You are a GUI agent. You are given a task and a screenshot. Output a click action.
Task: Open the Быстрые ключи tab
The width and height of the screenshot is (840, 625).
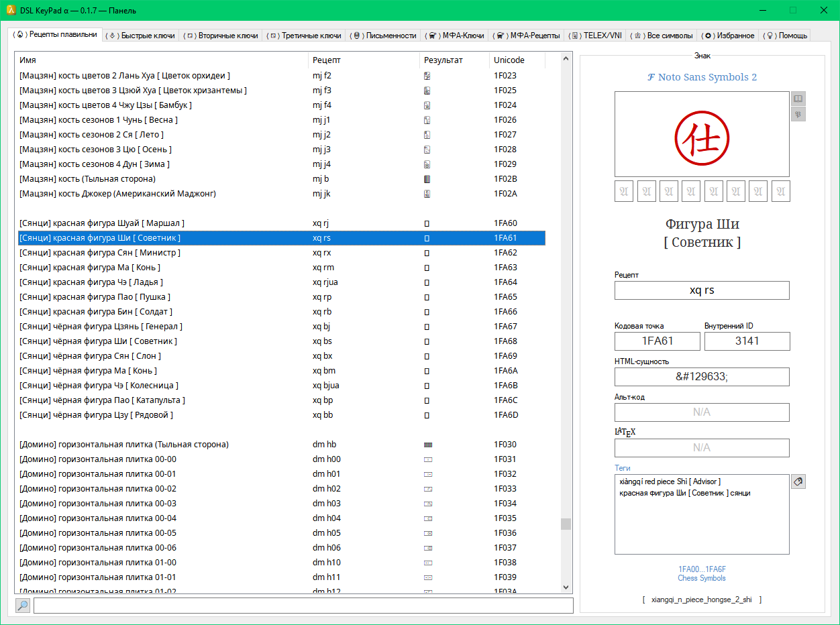pos(142,36)
